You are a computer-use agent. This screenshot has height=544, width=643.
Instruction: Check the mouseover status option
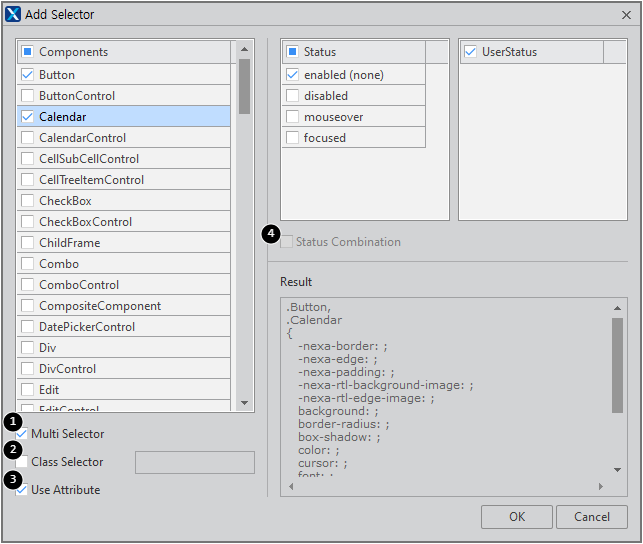click(x=292, y=117)
